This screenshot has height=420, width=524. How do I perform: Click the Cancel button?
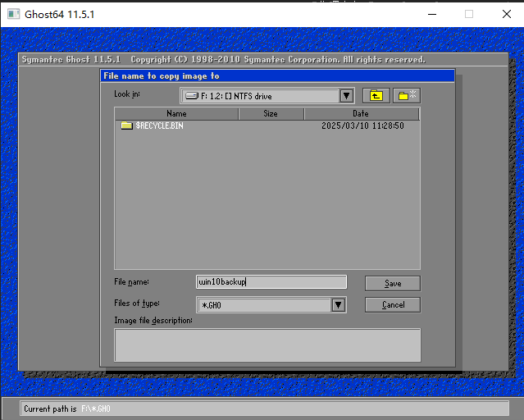pyautogui.click(x=393, y=304)
